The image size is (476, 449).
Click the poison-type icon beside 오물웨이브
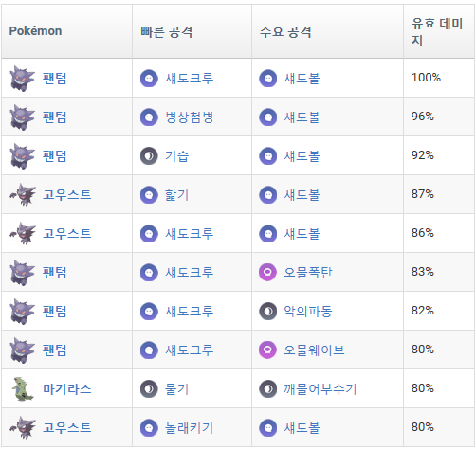click(267, 350)
